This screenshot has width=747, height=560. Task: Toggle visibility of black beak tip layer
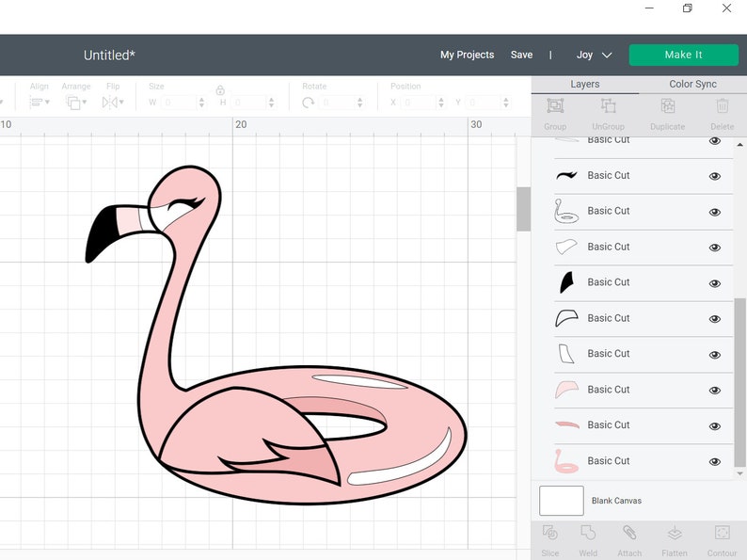(715, 283)
